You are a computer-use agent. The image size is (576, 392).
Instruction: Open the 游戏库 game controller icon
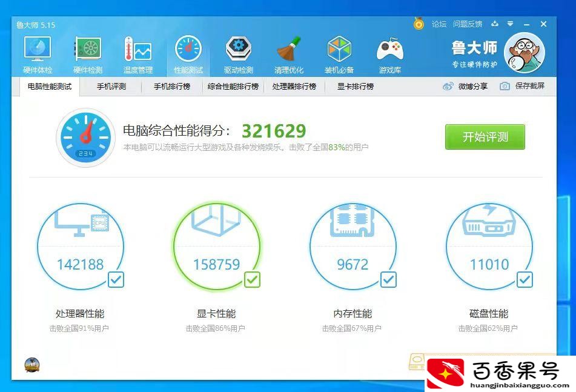coord(390,55)
